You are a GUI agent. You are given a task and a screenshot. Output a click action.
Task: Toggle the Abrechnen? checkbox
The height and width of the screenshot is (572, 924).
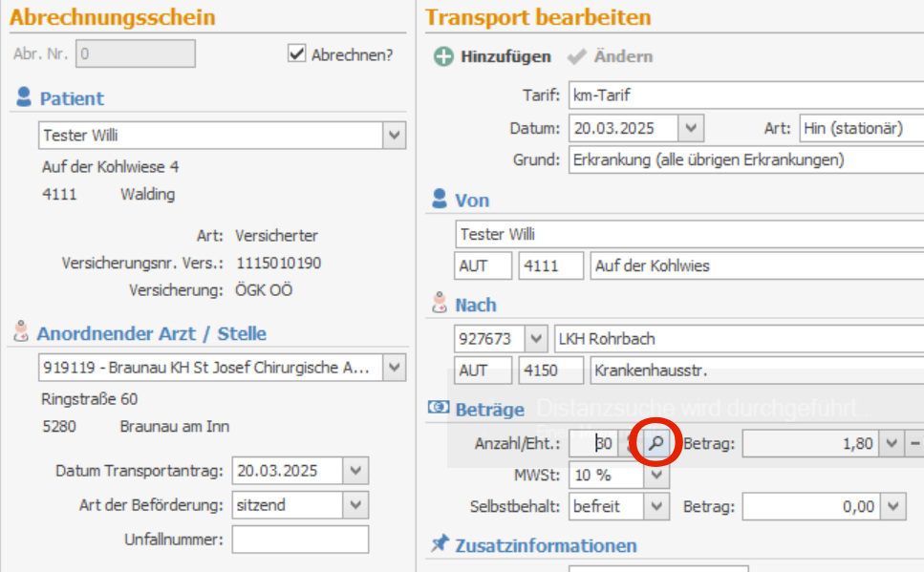pyautogui.click(x=297, y=54)
